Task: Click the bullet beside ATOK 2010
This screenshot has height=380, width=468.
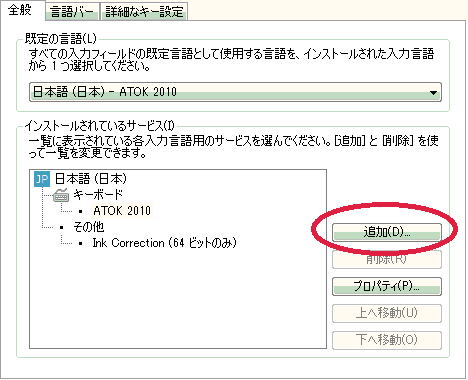Action: click(x=80, y=211)
